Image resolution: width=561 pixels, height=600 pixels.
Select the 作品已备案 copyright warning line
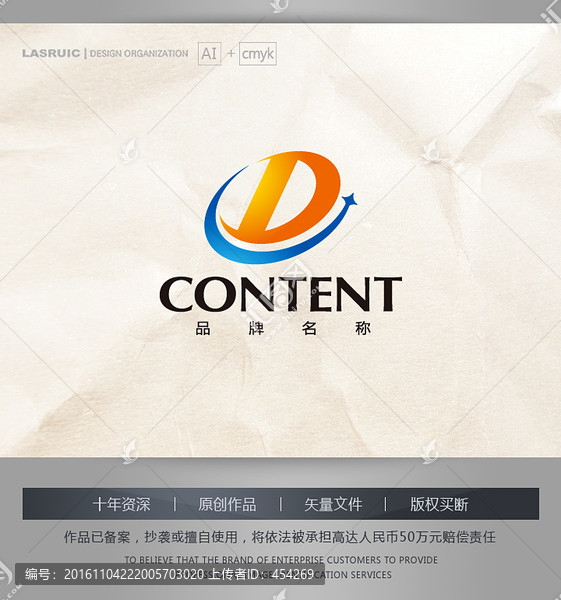280,537
